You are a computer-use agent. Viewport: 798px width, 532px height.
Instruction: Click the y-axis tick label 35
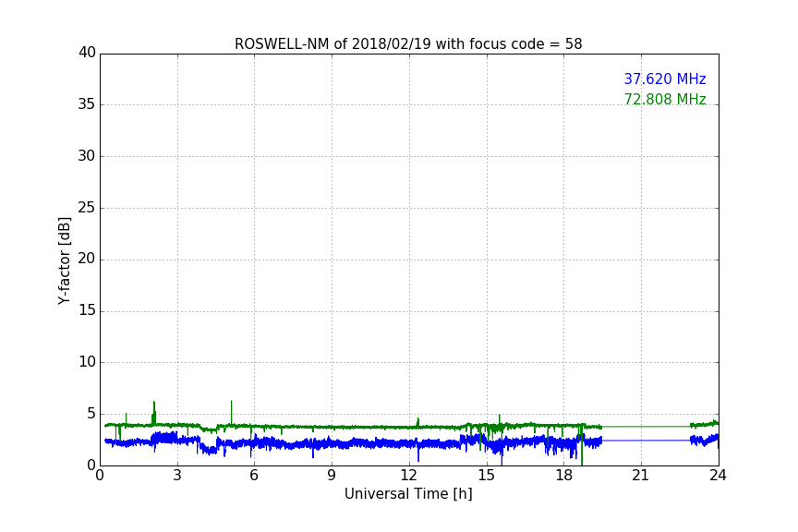coord(87,104)
